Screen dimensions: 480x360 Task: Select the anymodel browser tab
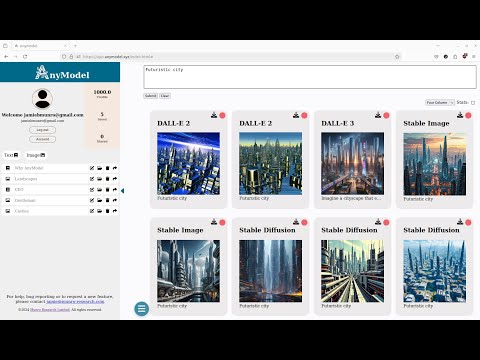point(40,46)
